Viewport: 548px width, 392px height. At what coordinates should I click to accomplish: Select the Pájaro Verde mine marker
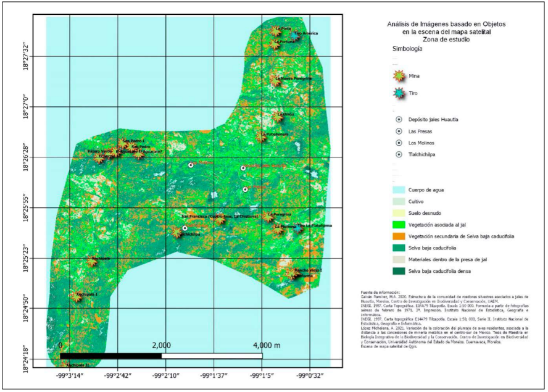pos(99,158)
